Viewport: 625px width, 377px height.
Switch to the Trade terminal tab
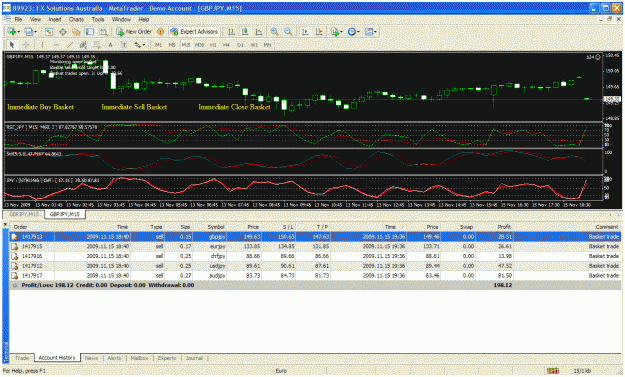tap(22, 358)
